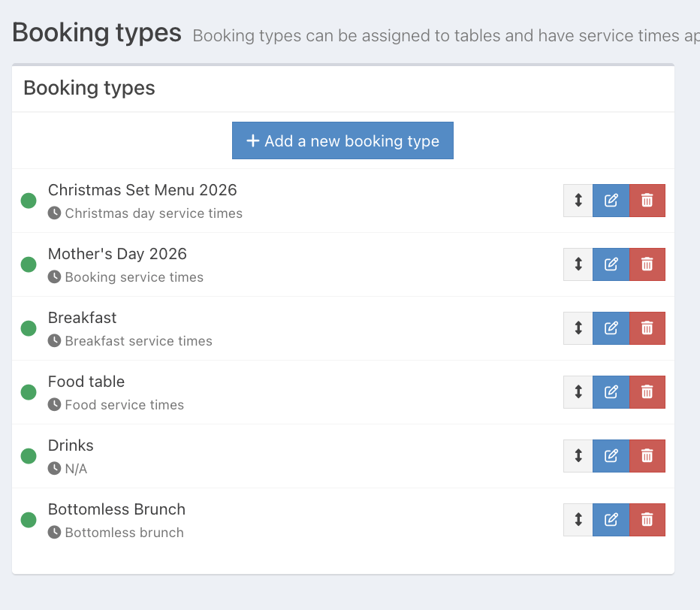Click reorder arrows for Mother's Day 2026
700x610 pixels.
pyautogui.click(x=578, y=264)
